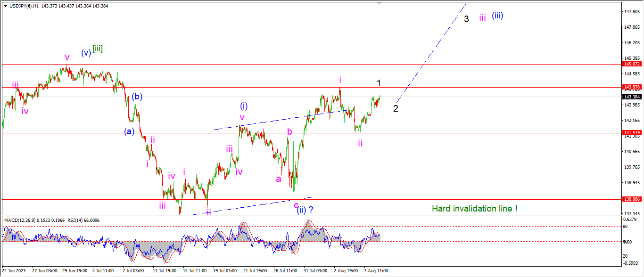Image resolution: width=644 pixels, height=277 pixels.
Task: Select the magenta 'a' wave label
Action: point(279,179)
